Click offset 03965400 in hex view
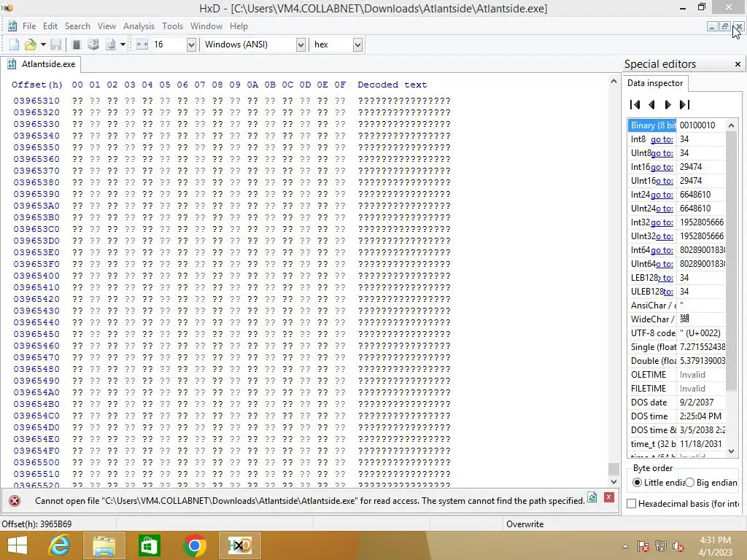The width and height of the screenshot is (747, 560). [36, 276]
